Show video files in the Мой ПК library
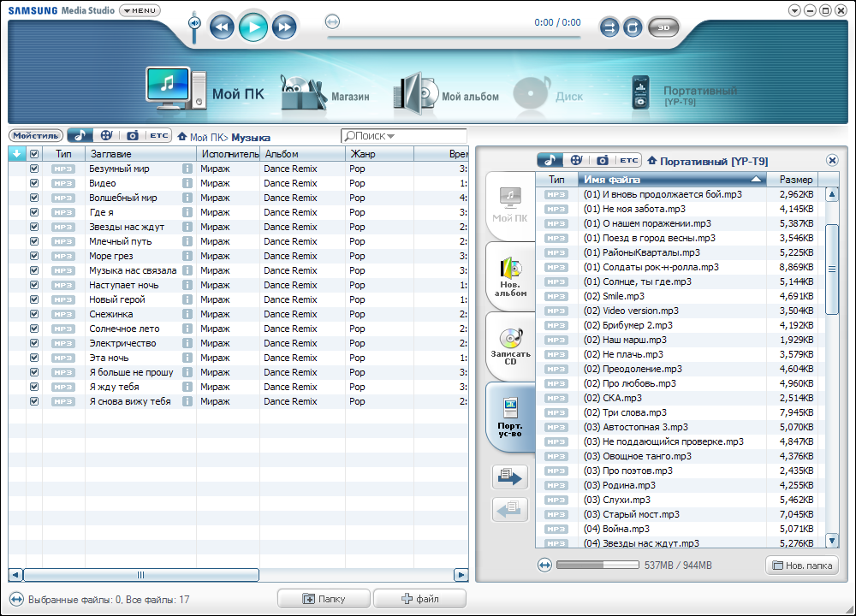This screenshot has height=616, width=856. point(106,135)
